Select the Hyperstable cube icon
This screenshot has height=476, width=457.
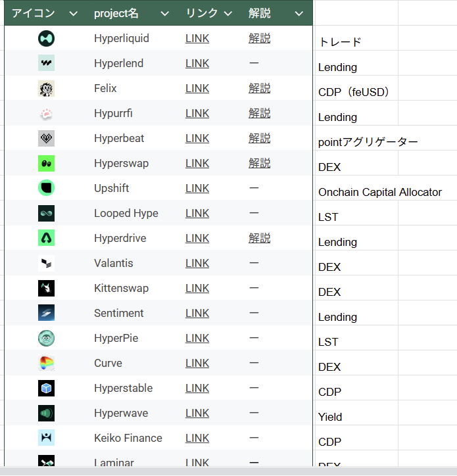[46, 389]
